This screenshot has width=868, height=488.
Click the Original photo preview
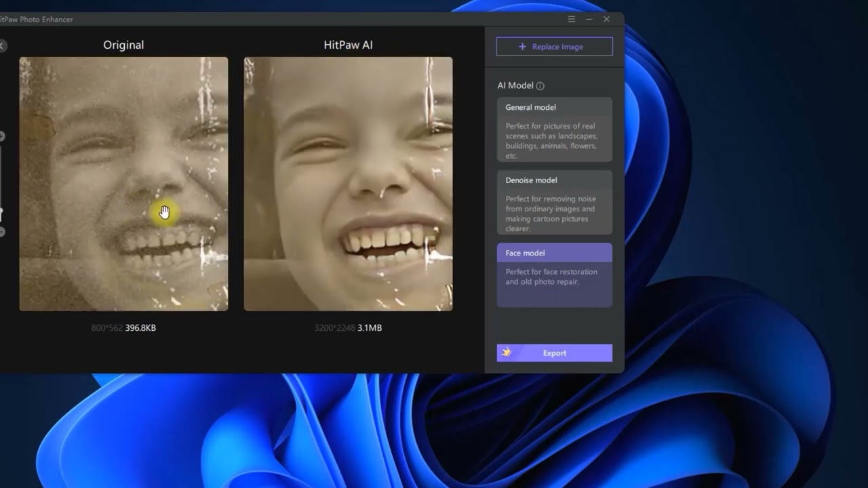click(x=123, y=184)
